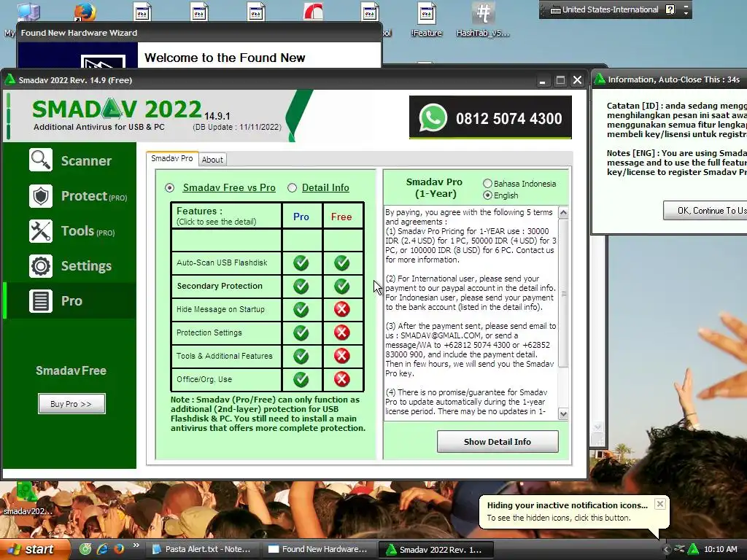
Task: Switch to the Smadav Pro tab
Action: (172, 158)
